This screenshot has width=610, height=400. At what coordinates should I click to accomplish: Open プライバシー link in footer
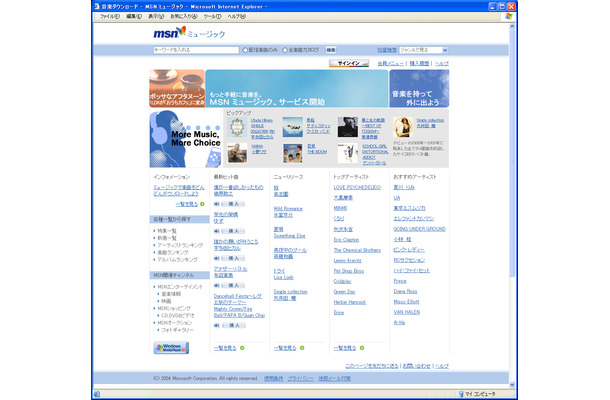pos(300,378)
